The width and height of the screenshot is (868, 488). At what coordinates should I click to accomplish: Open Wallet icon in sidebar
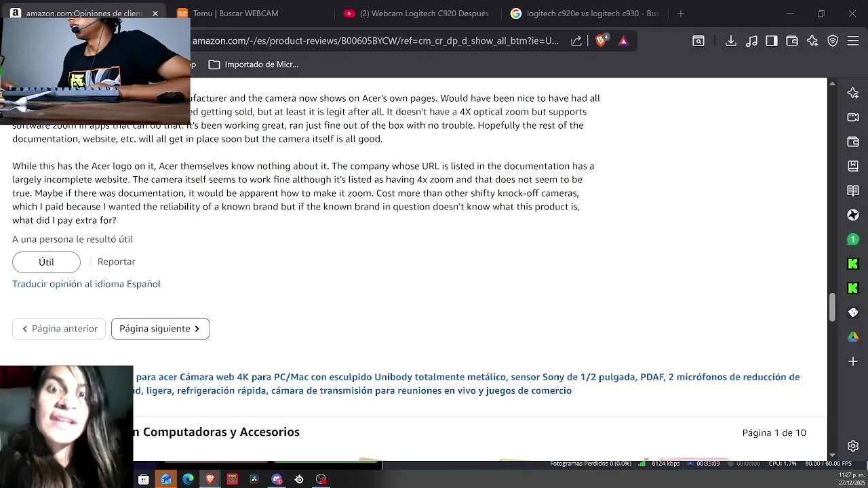click(853, 142)
